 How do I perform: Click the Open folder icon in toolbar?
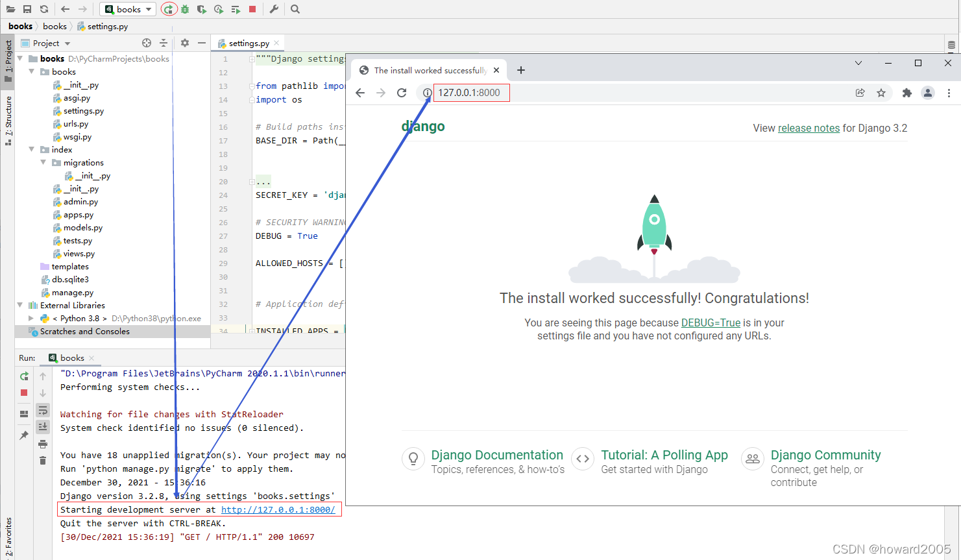(10, 9)
